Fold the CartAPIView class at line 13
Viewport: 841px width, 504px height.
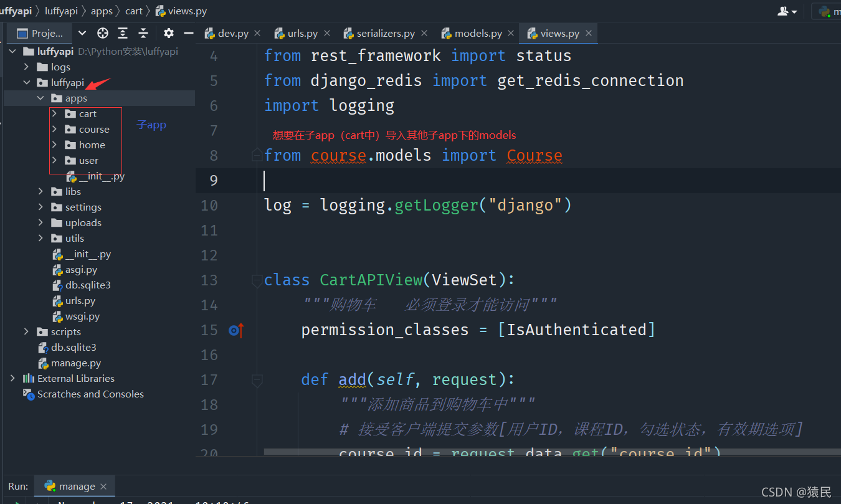tap(257, 281)
